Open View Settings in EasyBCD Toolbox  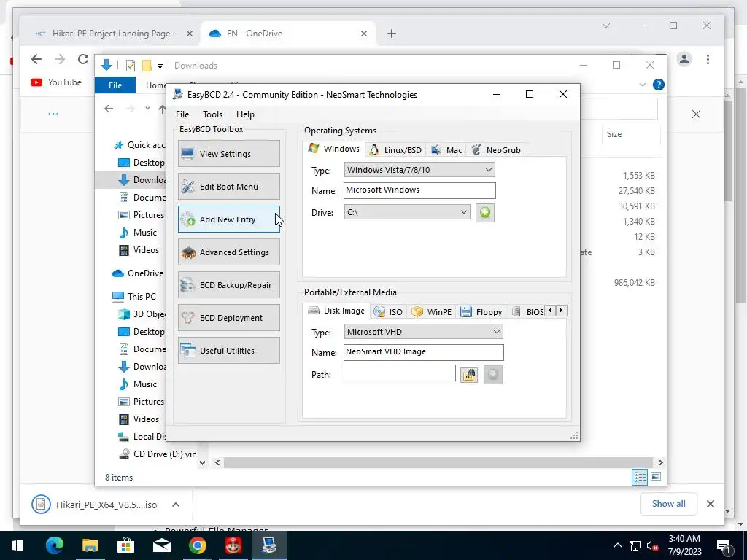coord(228,154)
